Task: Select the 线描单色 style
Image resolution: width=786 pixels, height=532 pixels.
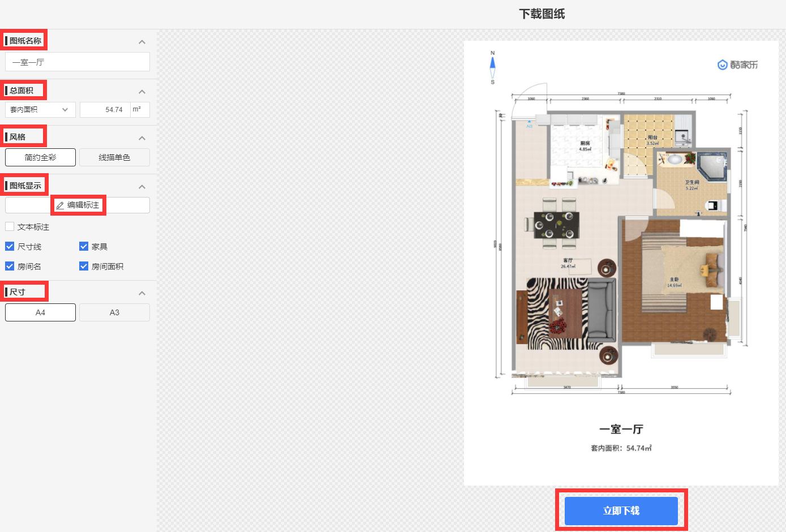Action: coord(114,157)
